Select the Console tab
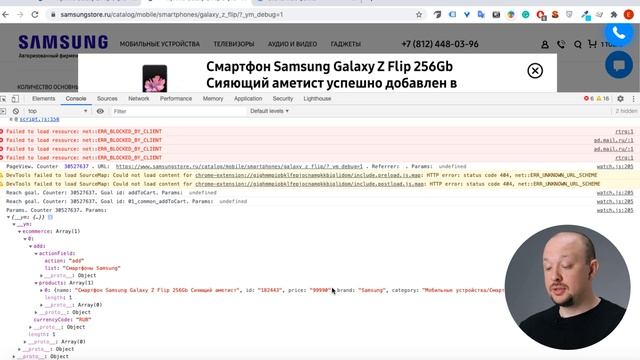Screen dimensions: 640x360 pos(76,99)
